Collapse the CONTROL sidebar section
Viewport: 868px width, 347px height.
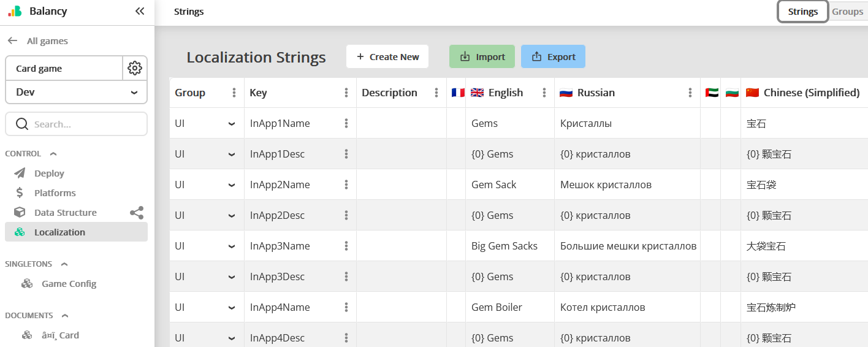53,154
